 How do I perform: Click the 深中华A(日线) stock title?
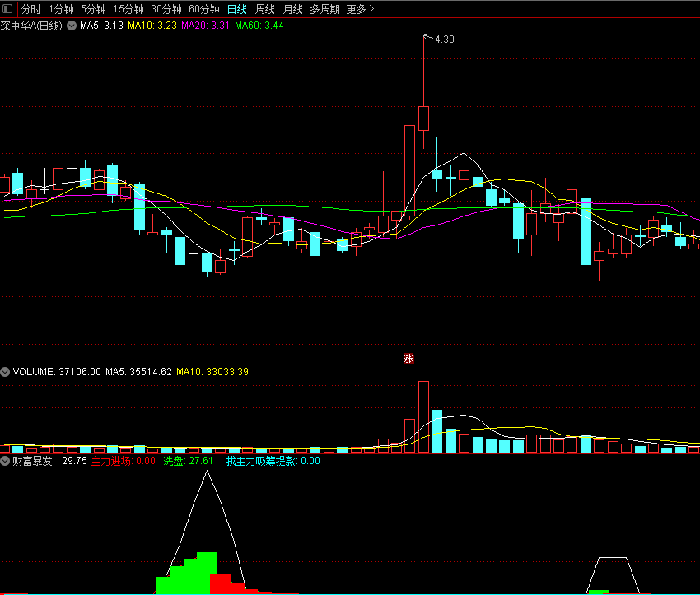point(31,26)
